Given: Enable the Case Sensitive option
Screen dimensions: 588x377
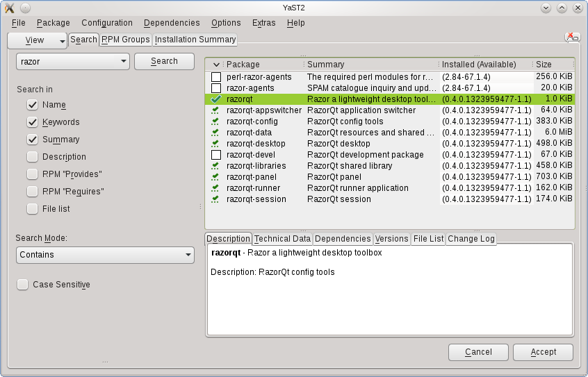Looking at the screenshot, I should point(22,285).
